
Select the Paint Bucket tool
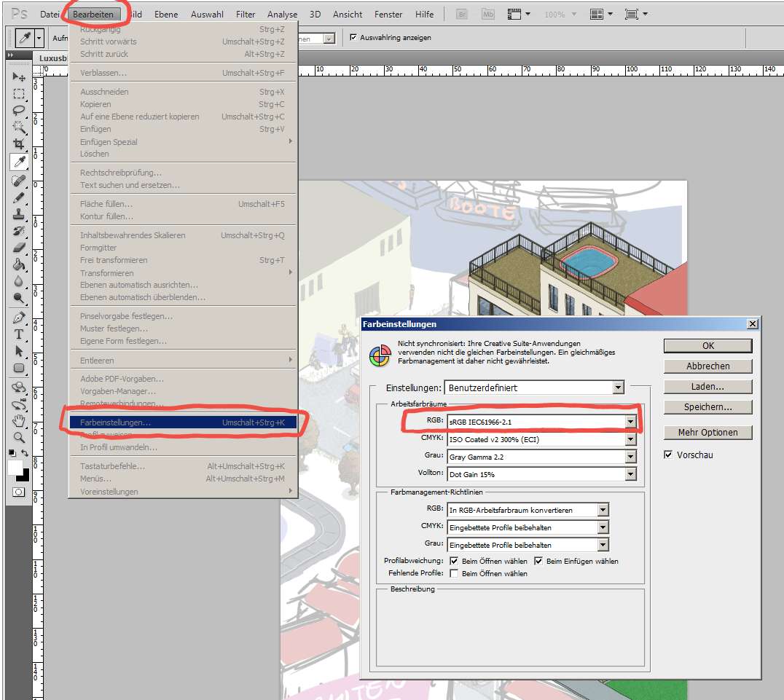point(19,264)
